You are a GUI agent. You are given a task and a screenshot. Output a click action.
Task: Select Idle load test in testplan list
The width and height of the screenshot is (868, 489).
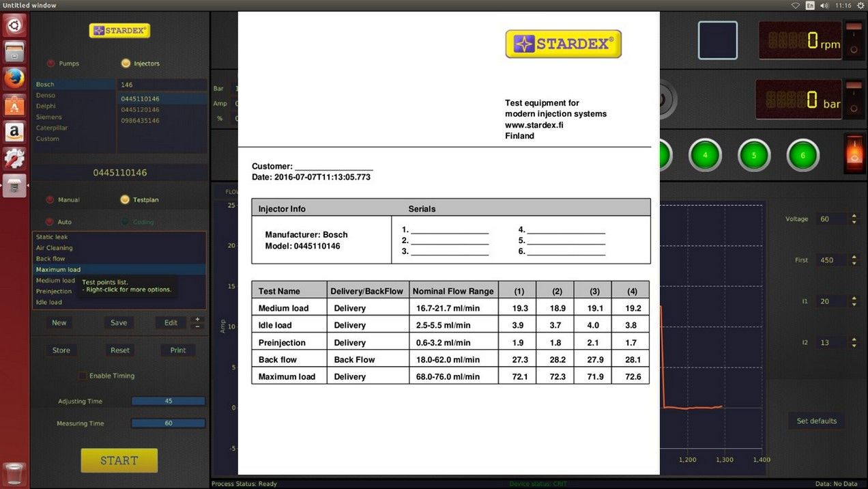click(x=119, y=303)
